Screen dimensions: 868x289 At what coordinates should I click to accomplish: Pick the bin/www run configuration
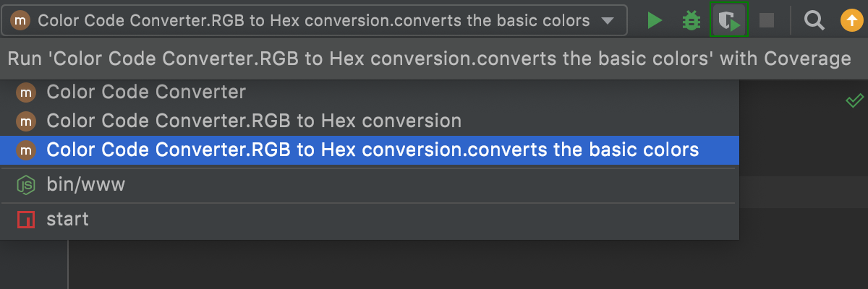(85, 185)
